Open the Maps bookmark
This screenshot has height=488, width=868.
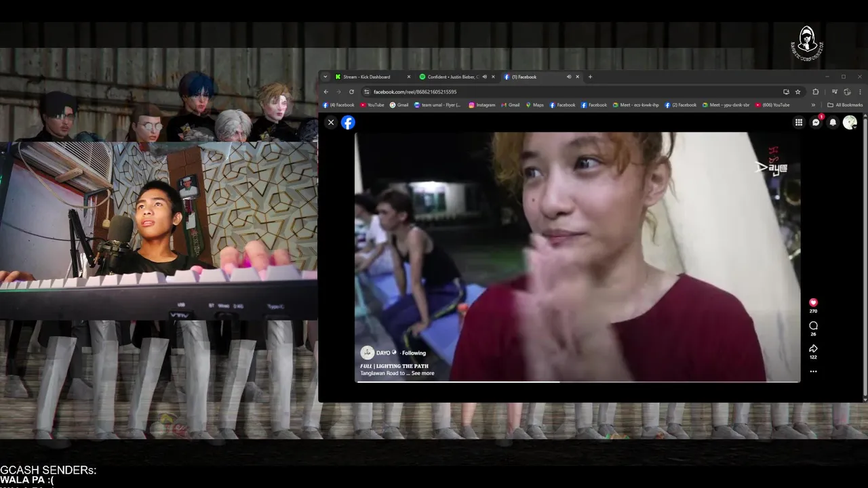535,105
